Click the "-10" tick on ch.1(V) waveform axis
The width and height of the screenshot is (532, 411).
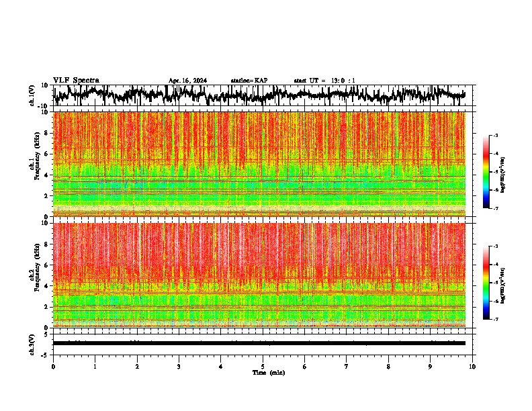click(x=44, y=106)
